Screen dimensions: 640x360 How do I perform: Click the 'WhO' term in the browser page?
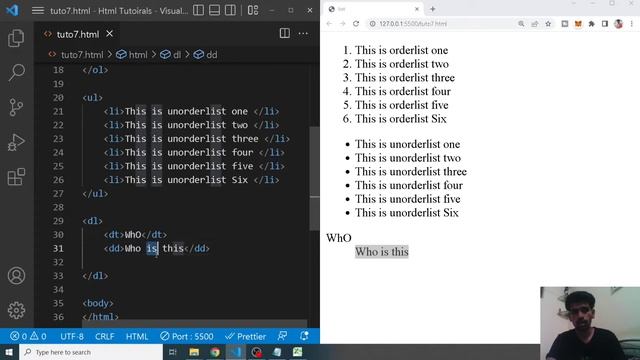[339, 238]
